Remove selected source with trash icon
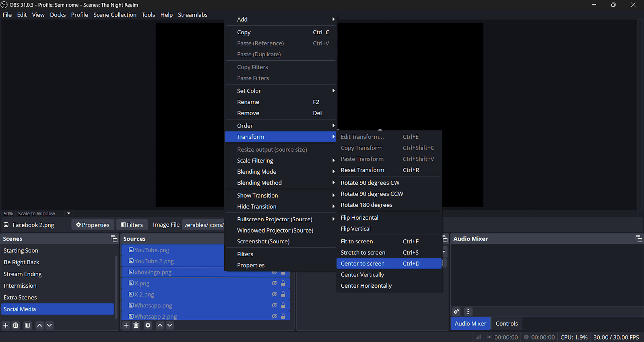Viewport: 644px width, 342px height. point(136,325)
